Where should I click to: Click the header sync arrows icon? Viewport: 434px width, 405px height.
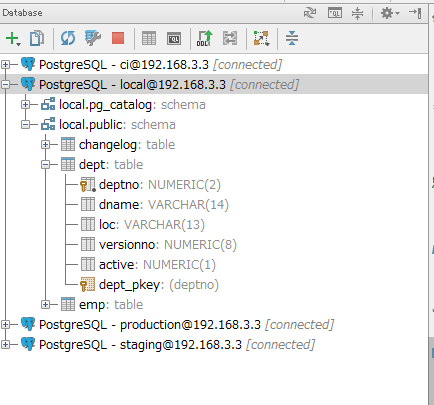(310, 13)
